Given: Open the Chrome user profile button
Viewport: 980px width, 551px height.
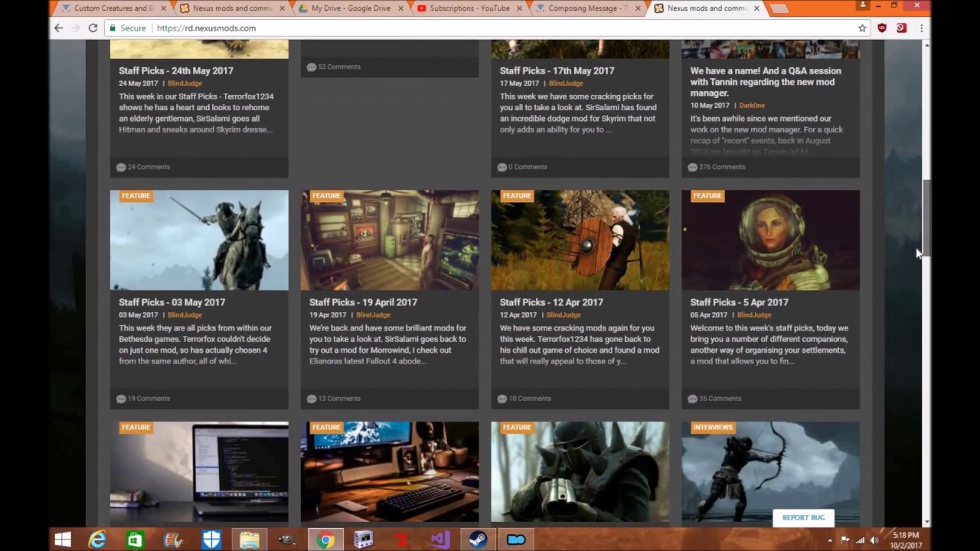Looking at the screenshot, I should point(863,5).
